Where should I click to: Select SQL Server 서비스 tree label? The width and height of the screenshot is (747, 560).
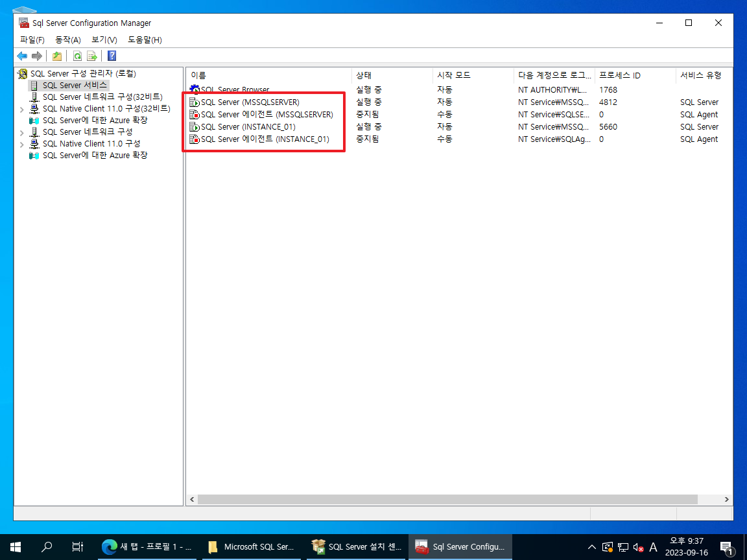click(75, 86)
